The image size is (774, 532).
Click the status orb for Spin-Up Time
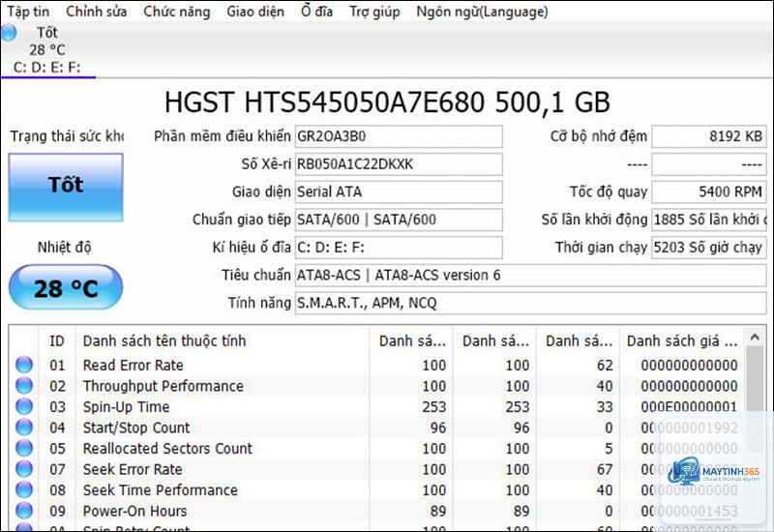tap(24, 406)
